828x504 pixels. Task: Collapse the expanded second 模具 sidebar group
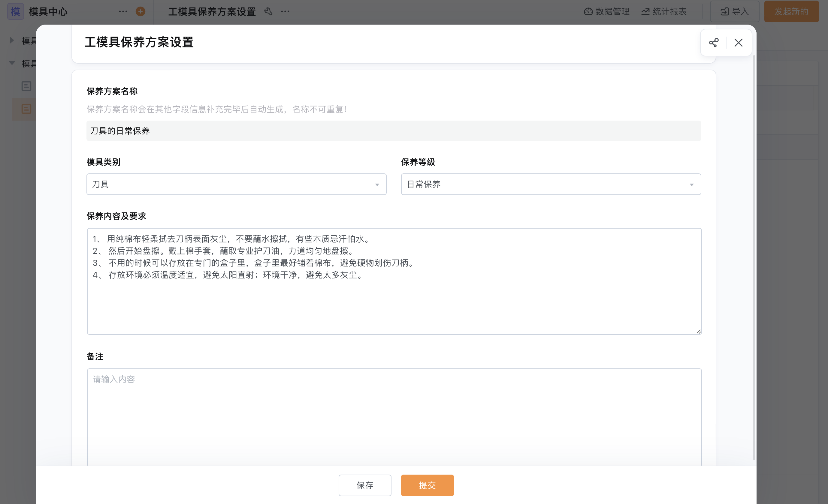(12, 63)
